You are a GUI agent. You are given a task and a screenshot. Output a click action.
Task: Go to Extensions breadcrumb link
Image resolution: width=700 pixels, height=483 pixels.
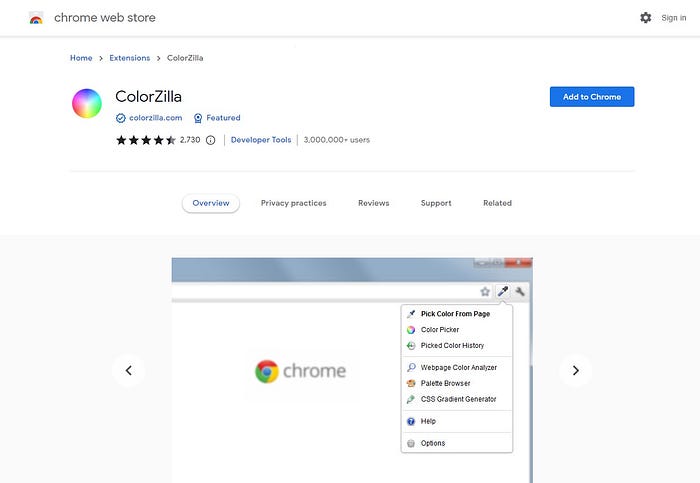tap(130, 58)
